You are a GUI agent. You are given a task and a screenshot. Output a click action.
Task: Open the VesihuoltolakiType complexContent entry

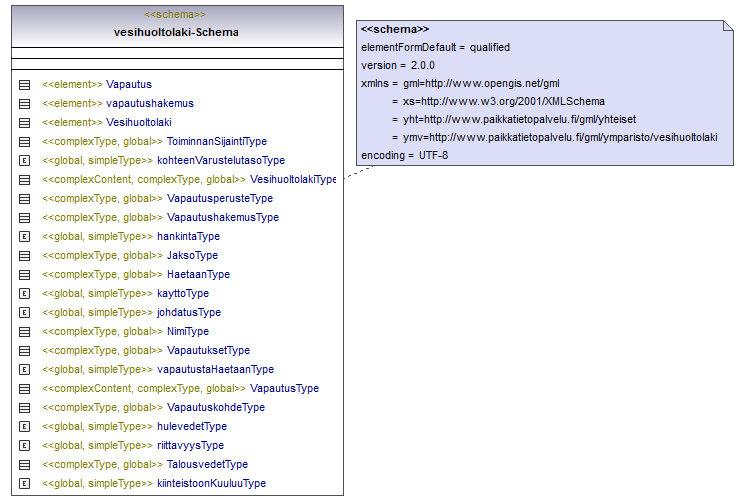click(x=189, y=180)
